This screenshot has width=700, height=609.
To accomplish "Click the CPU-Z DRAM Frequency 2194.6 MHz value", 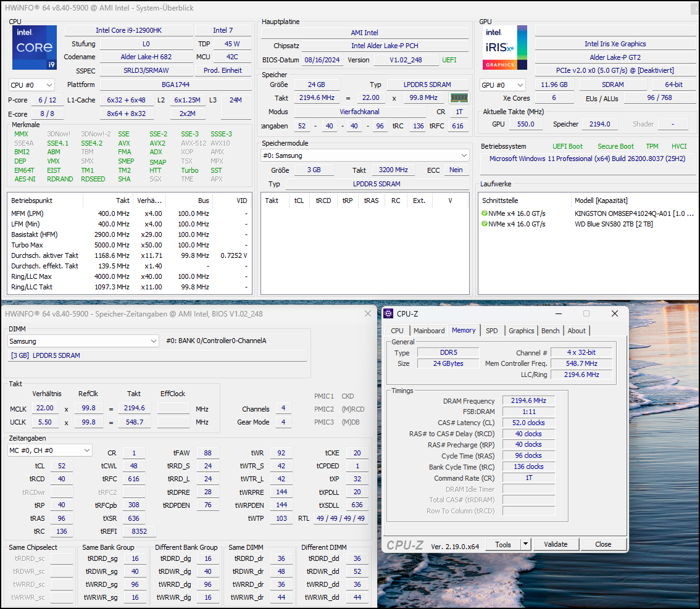I will tap(528, 400).
